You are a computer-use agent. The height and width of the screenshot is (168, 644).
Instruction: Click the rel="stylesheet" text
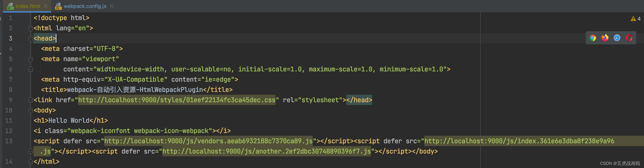(312, 100)
